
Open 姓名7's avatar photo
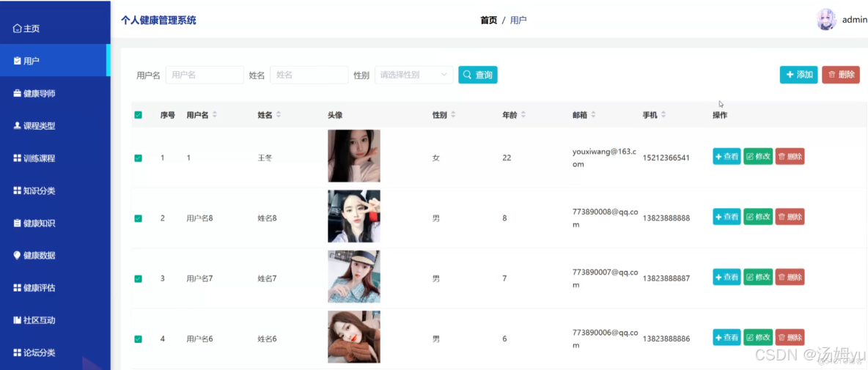354,276
